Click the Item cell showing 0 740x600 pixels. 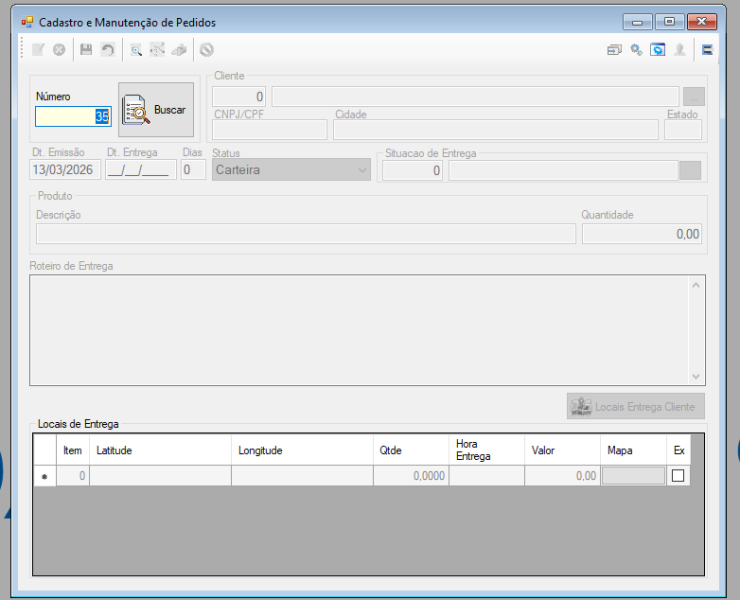[73, 476]
